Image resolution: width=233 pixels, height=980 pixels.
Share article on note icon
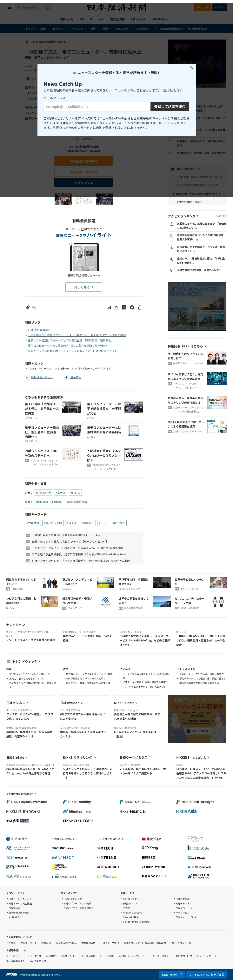pos(116,307)
